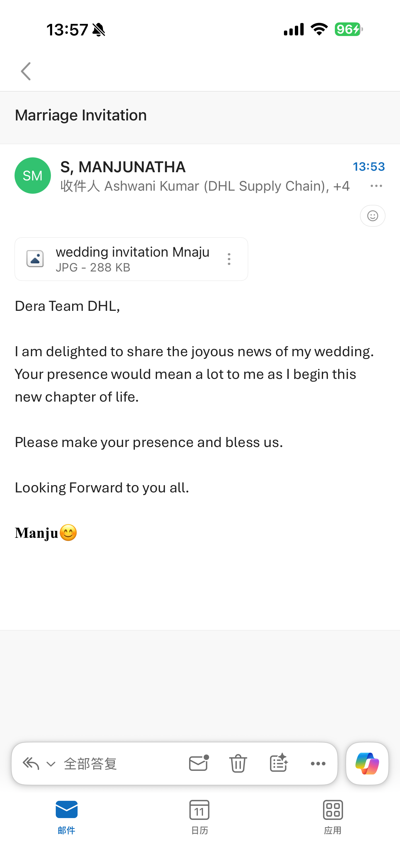
Task: Tap the reply all arrow icon
Action: [31, 764]
